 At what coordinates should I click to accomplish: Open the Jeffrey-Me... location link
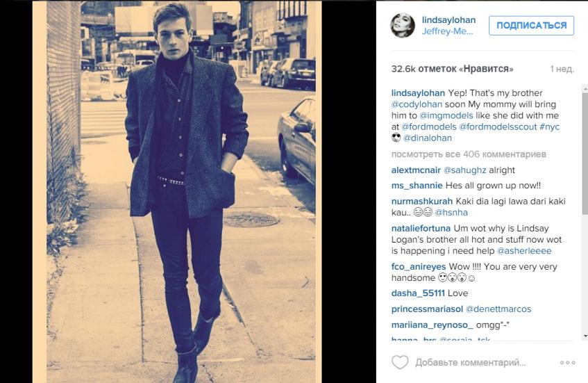(x=447, y=31)
